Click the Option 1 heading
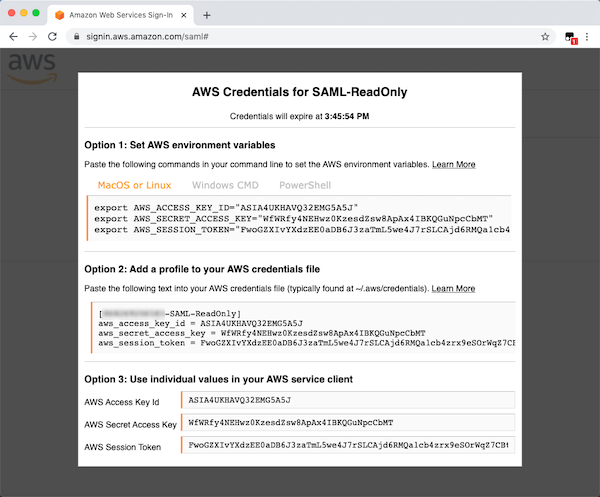The image size is (600, 497). (180, 145)
